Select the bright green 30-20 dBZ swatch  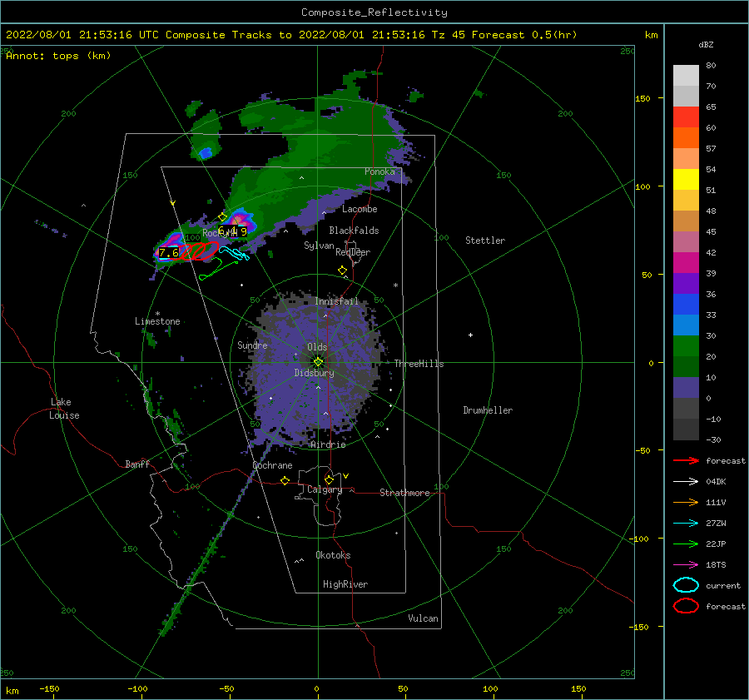point(686,346)
